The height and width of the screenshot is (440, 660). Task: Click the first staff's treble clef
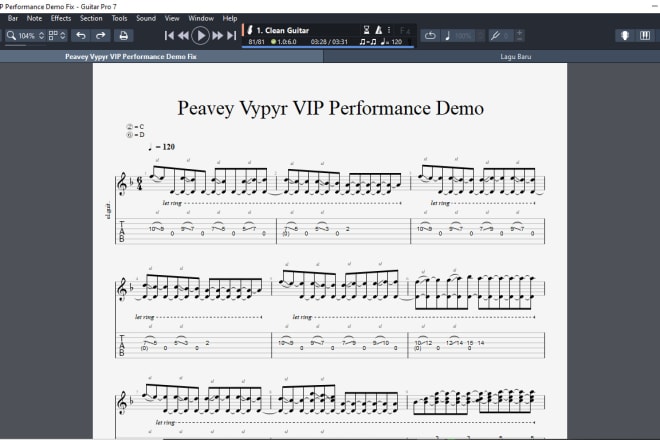(x=122, y=184)
